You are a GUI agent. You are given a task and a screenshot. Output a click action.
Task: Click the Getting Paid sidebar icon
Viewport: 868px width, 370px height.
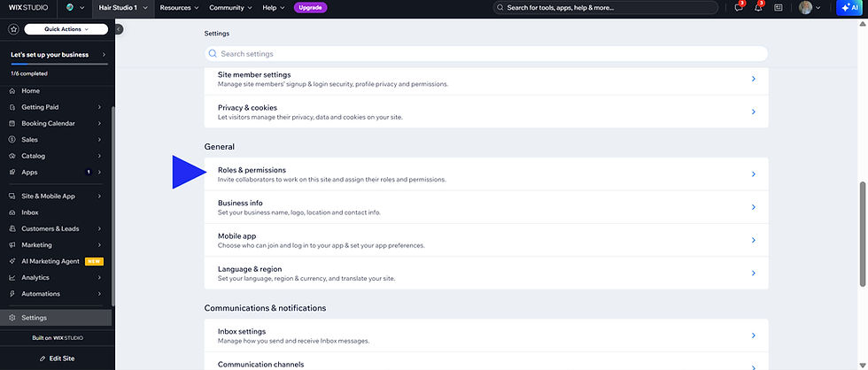point(12,107)
